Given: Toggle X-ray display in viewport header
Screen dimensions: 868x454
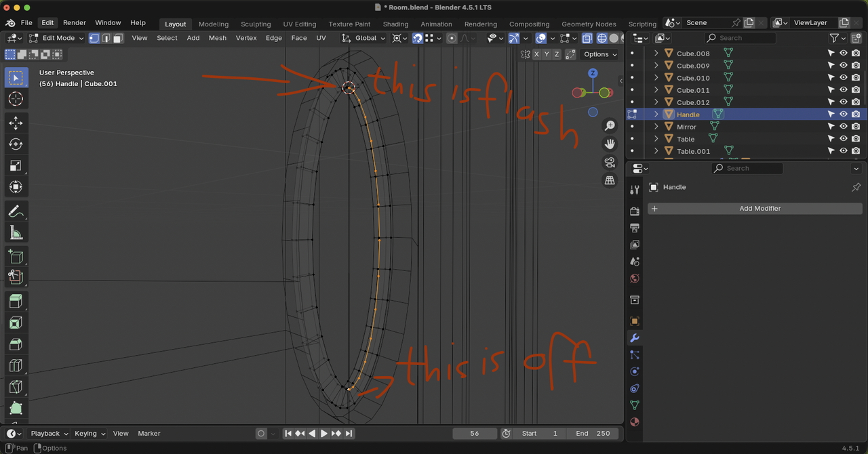Looking at the screenshot, I should coord(587,38).
